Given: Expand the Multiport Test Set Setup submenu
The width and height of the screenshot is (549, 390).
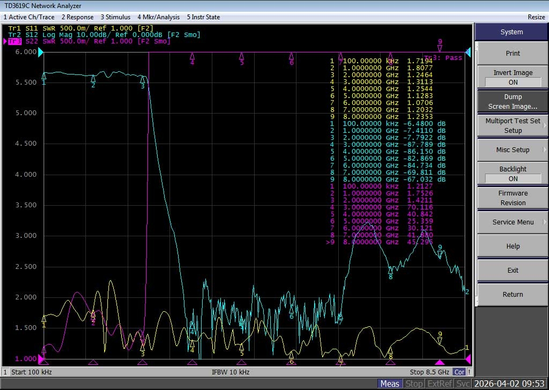Looking at the screenshot, I should coord(513,126).
